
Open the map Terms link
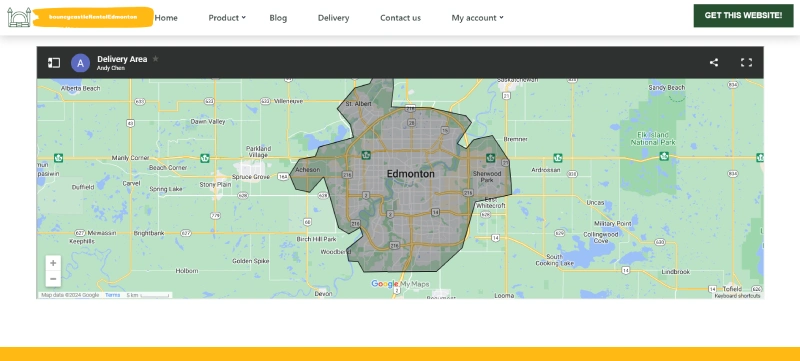[112, 295]
